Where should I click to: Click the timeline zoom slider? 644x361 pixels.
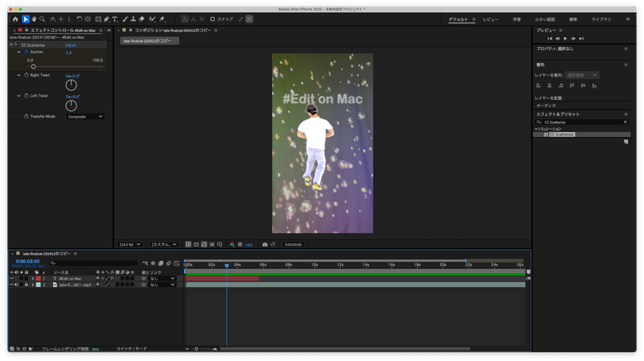tap(196, 349)
